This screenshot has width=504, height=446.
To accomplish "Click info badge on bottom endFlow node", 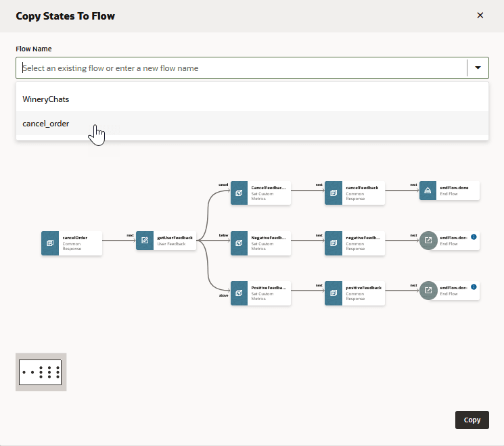I will (x=474, y=287).
